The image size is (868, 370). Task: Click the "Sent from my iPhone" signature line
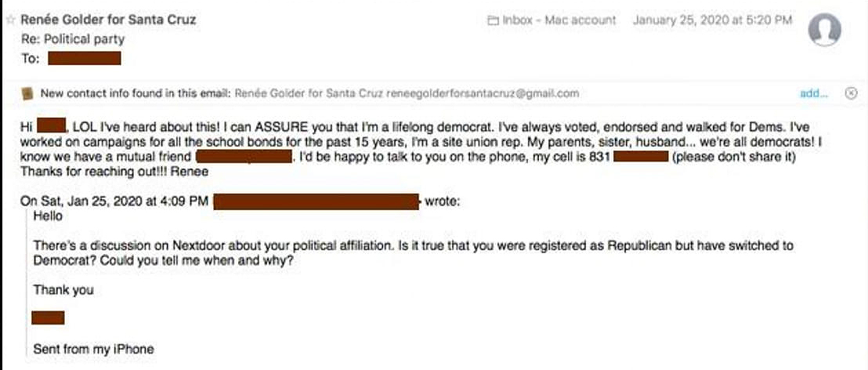click(93, 349)
